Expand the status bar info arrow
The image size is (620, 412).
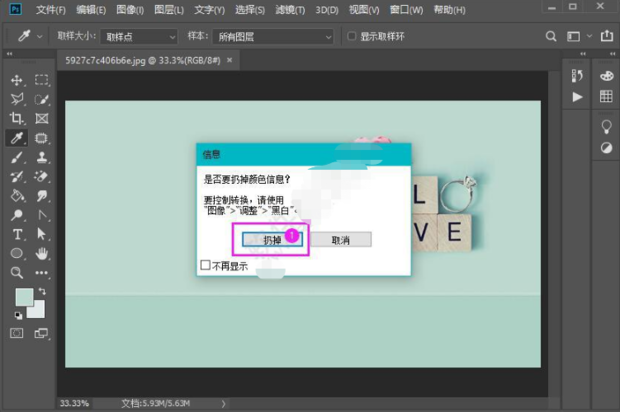pyautogui.click(x=223, y=404)
